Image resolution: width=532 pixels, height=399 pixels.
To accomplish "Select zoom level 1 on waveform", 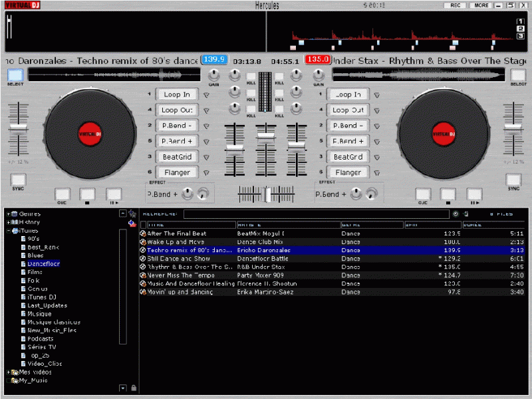I will [521, 21].
